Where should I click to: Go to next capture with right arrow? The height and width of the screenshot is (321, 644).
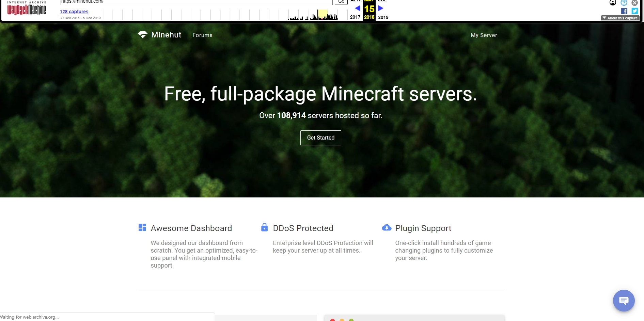[x=381, y=8]
